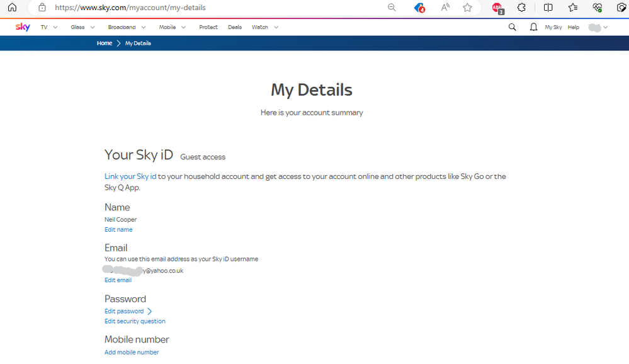The image size is (629, 364).
Task: Open the notifications bell icon
Action: point(533,27)
